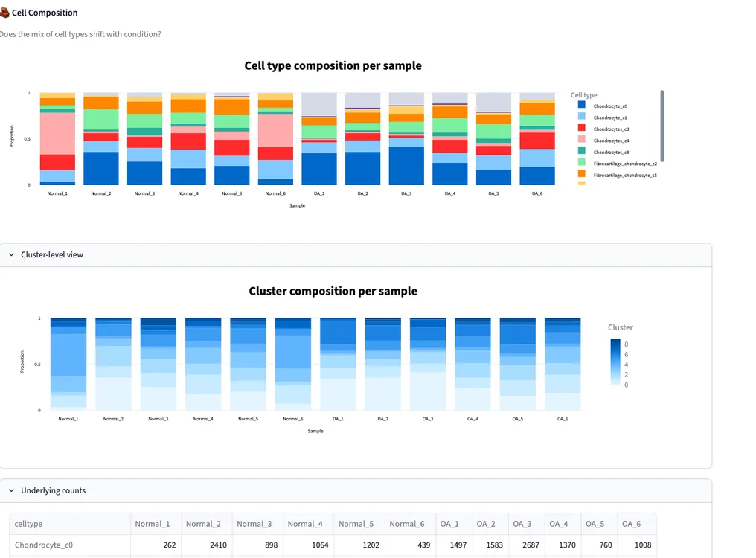The image size is (756, 558).
Task: Click the green Fibrocartilage_chondrocyte_c2 legend swatch
Action: [x=581, y=162]
